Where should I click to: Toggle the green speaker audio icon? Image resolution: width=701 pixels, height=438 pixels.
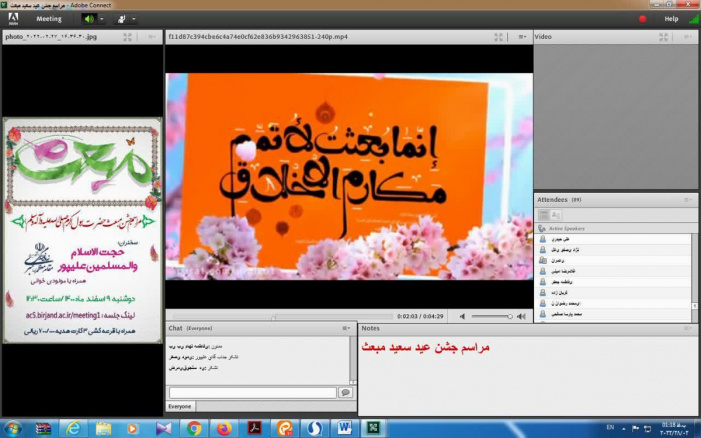[x=89, y=19]
